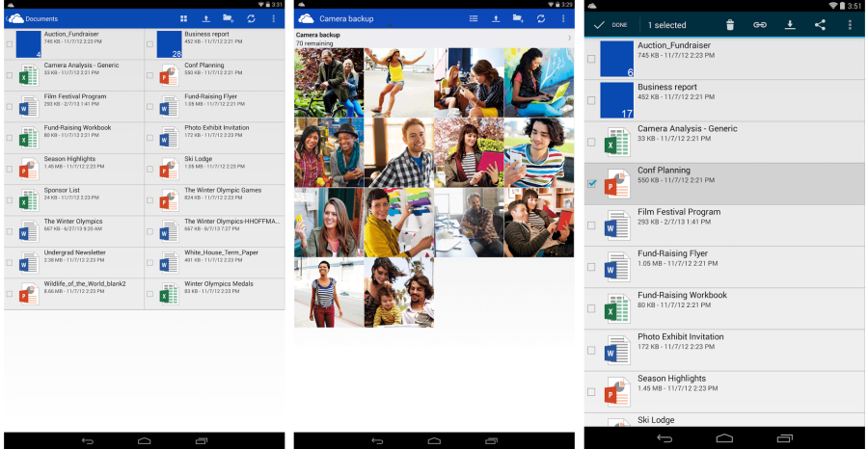Open photo of woman walking in striped shirt
The image size is (868, 449).
point(329,293)
